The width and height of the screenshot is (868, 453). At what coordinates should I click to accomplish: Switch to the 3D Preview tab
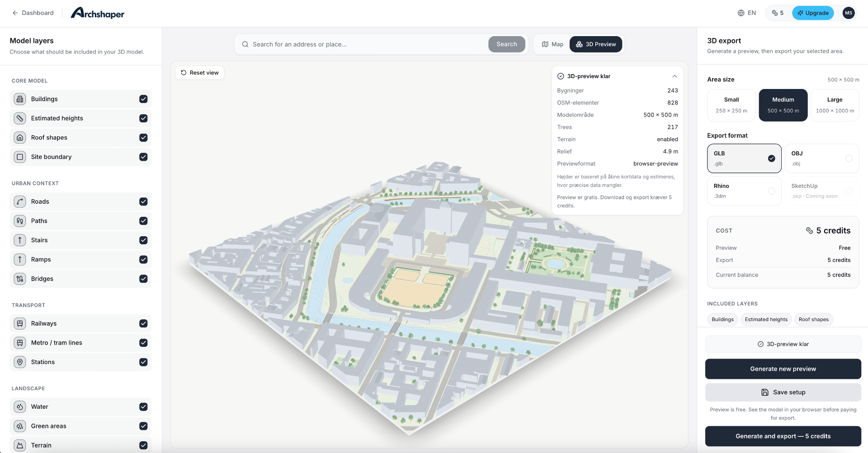[596, 44]
